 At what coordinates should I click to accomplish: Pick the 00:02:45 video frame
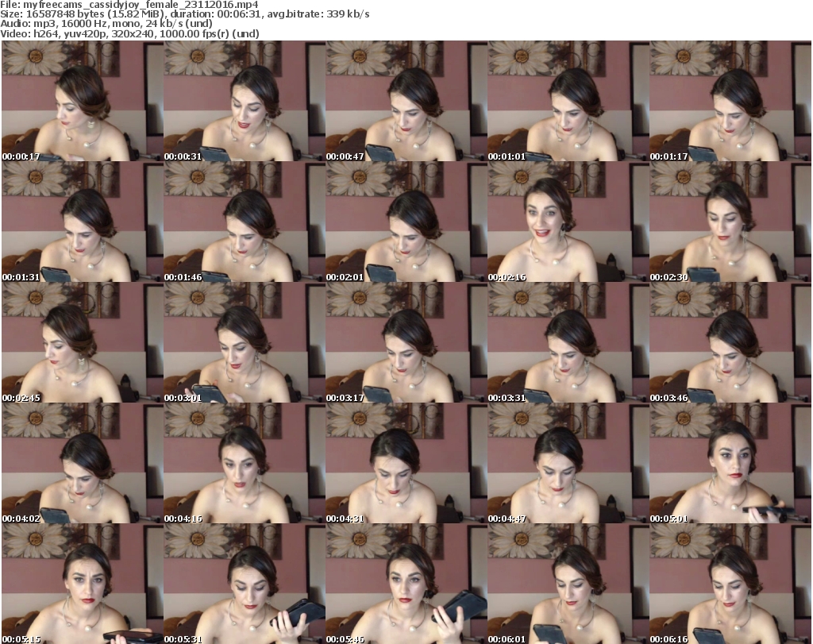(x=83, y=342)
